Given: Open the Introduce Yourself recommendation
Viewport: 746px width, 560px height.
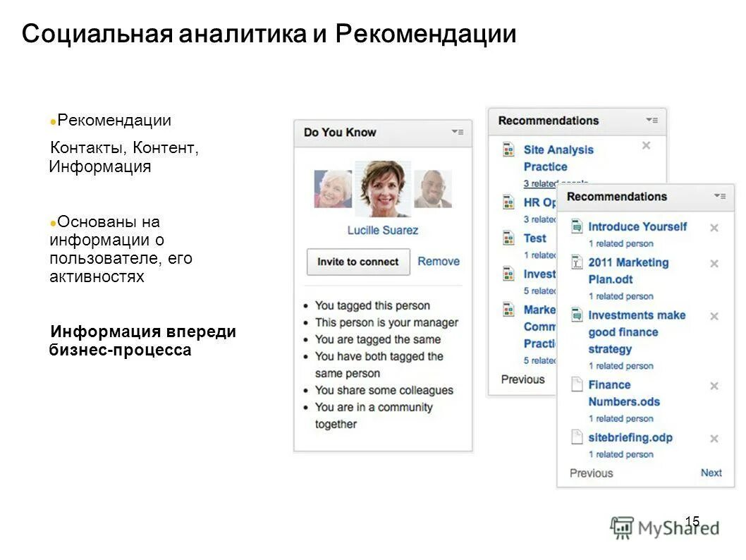Looking at the screenshot, I should [637, 226].
